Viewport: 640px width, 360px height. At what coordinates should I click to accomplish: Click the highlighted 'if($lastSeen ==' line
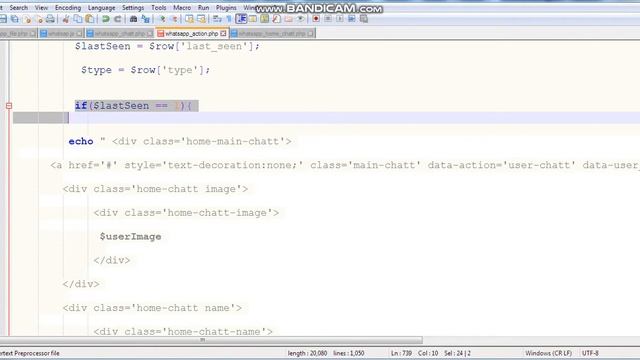coord(136,106)
